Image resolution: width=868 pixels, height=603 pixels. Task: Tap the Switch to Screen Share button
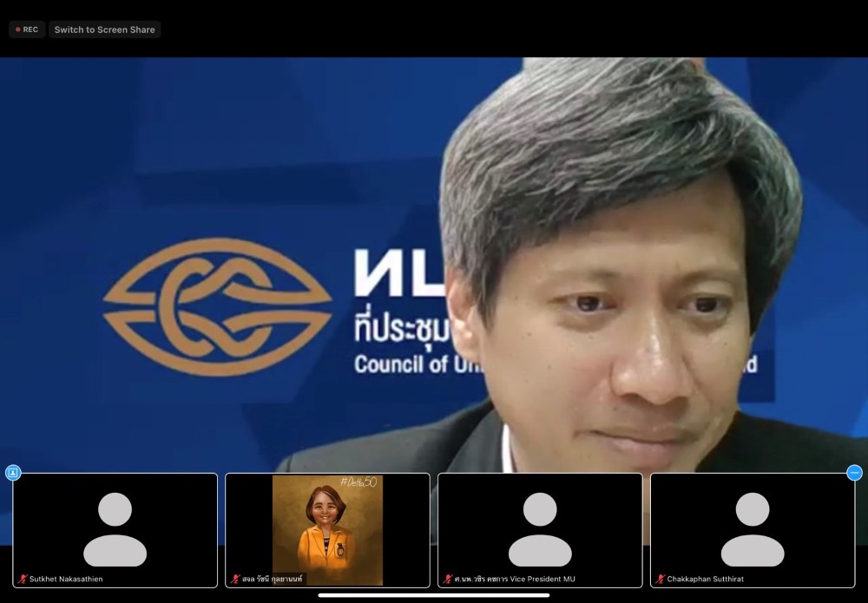(104, 29)
